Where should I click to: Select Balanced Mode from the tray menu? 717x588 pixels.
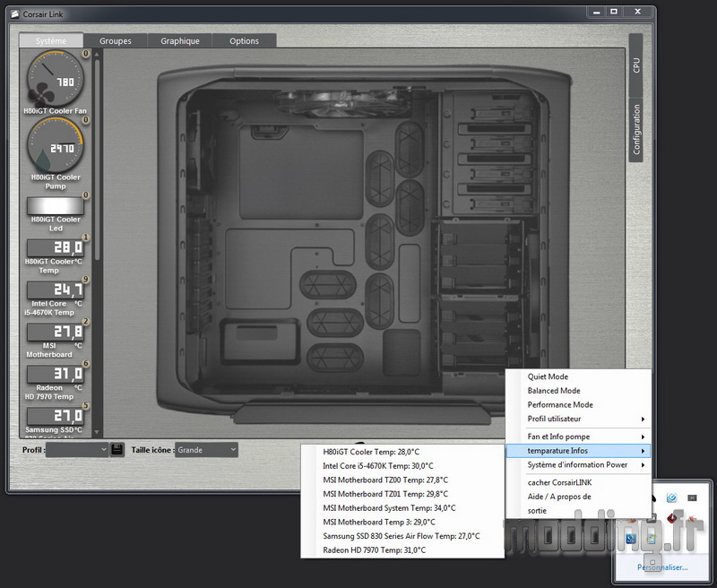coord(578,391)
